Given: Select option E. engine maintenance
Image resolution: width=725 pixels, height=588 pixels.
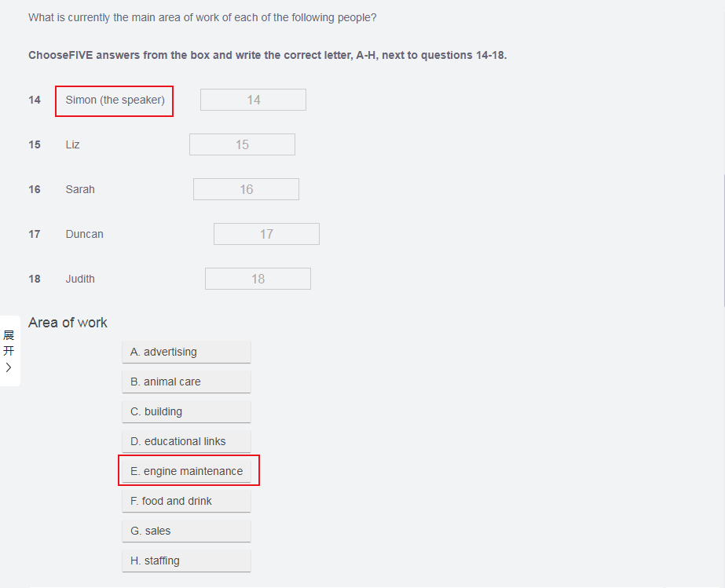Looking at the screenshot, I should point(187,471).
